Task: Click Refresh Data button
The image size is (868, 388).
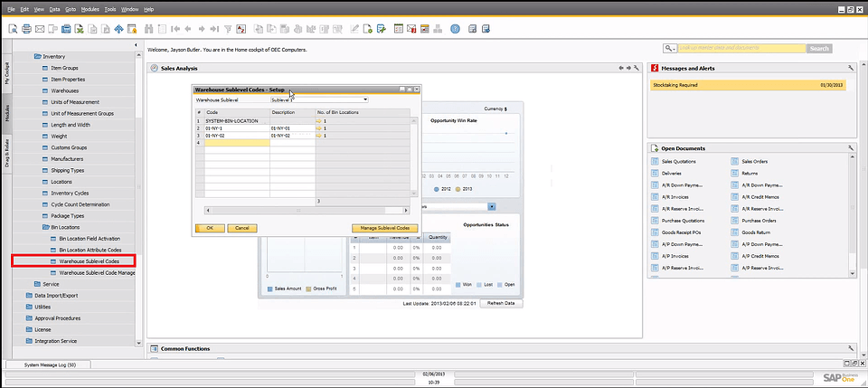Action: pyautogui.click(x=501, y=304)
